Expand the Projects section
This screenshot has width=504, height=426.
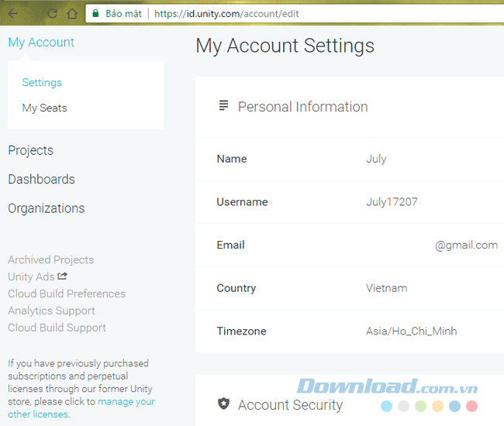pos(30,150)
